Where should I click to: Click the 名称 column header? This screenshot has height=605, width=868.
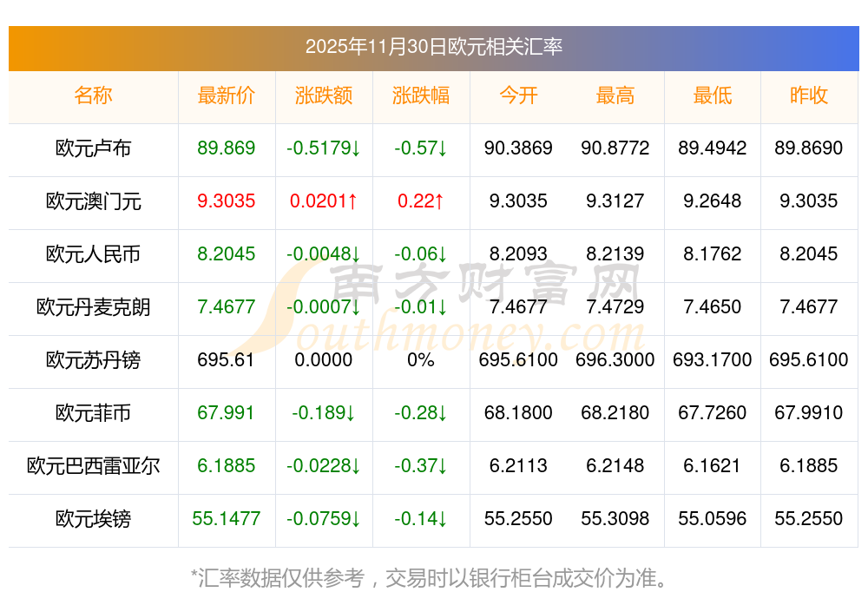coord(93,95)
